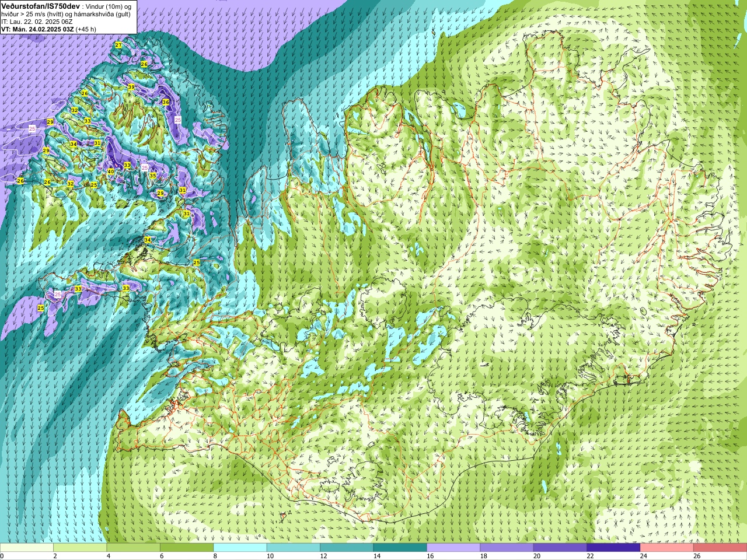Click the yellow gust label 35
This screenshot has height=560, width=747.
pyautogui.click(x=153, y=176)
